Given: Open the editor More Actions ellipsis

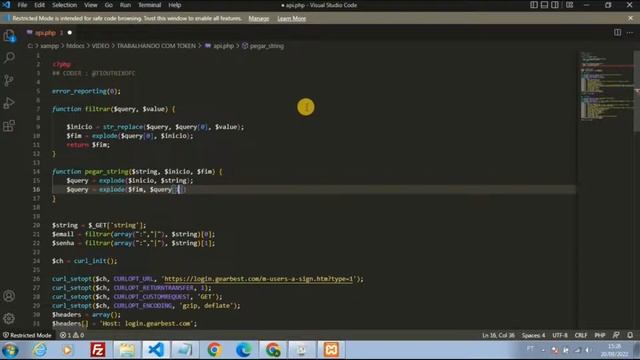Looking at the screenshot, I should tap(630, 32).
